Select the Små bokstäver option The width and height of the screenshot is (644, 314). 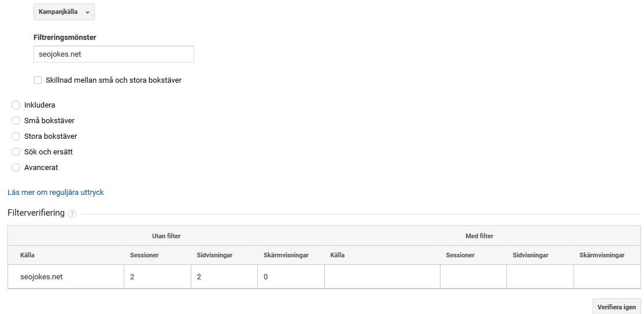(x=16, y=121)
